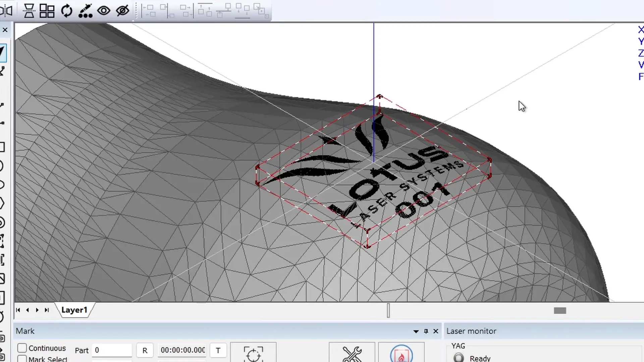The image size is (644, 362).
Task: Open the array grid tool
Action: pyautogui.click(x=47, y=11)
